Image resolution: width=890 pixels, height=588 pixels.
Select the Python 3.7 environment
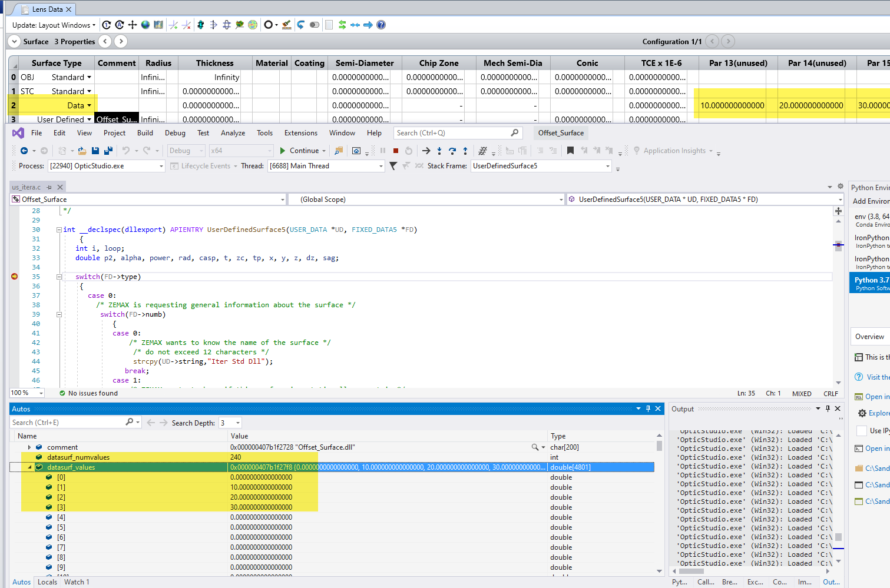(869, 283)
